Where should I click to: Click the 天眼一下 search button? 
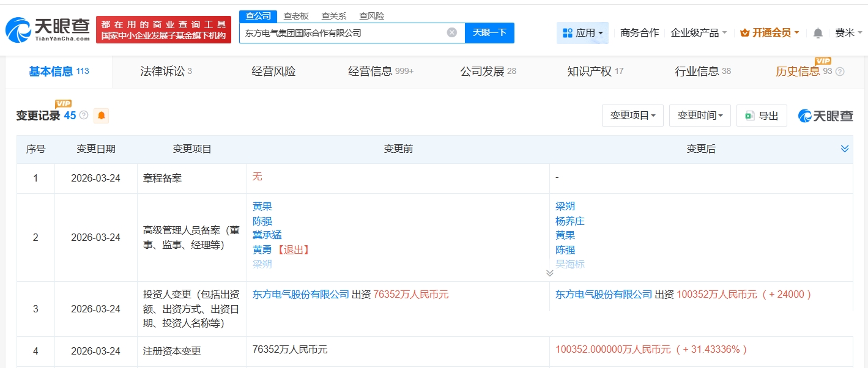click(489, 32)
